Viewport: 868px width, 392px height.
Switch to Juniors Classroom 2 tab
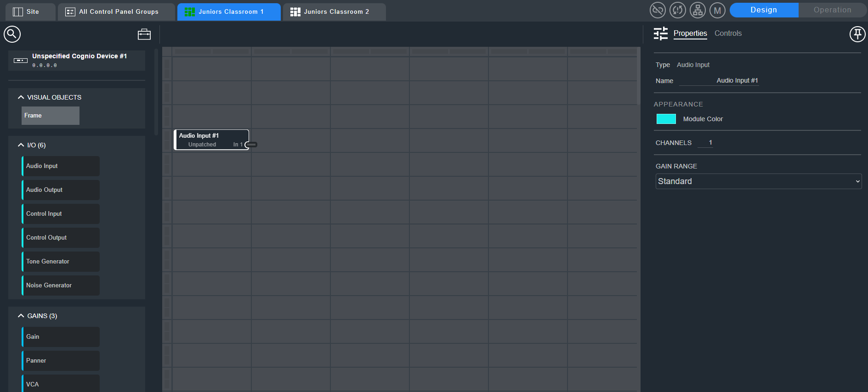coord(334,12)
